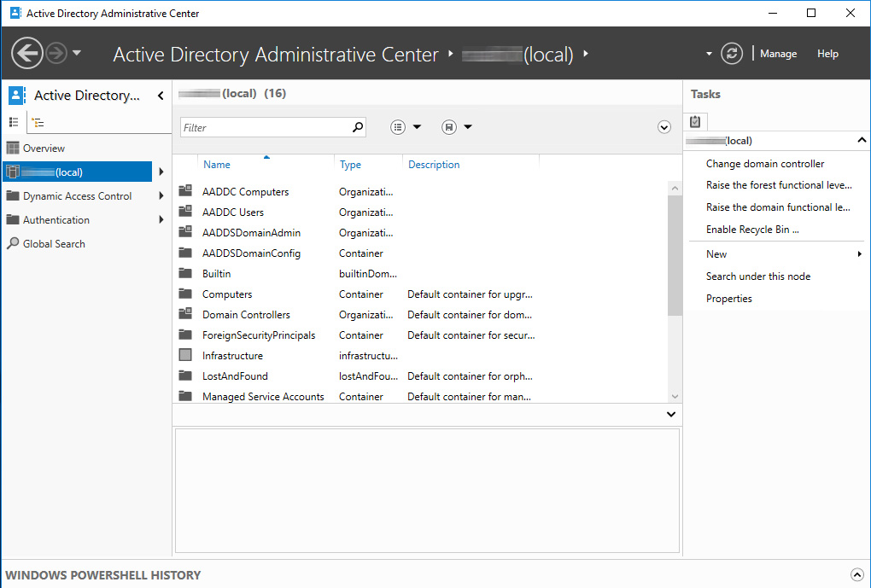Open the saved queries dropdown arrow
The image size is (871, 588).
(x=468, y=127)
